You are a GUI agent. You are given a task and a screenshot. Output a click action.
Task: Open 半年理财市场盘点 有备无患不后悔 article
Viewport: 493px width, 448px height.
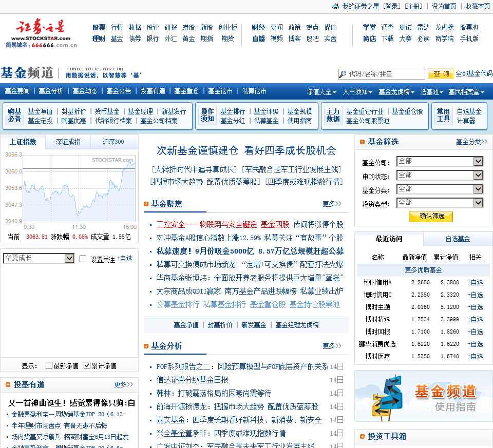point(59,426)
